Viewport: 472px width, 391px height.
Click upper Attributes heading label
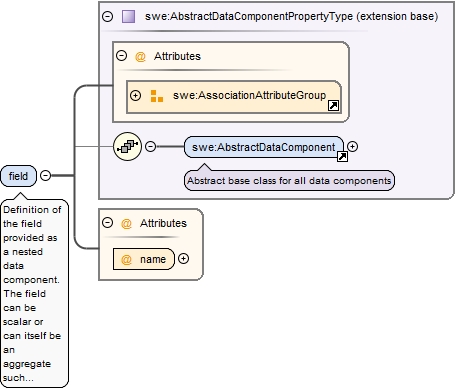(177, 56)
